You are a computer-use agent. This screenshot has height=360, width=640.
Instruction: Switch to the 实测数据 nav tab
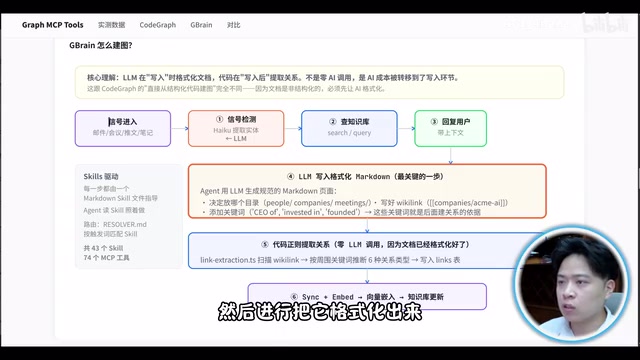pyautogui.click(x=111, y=25)
